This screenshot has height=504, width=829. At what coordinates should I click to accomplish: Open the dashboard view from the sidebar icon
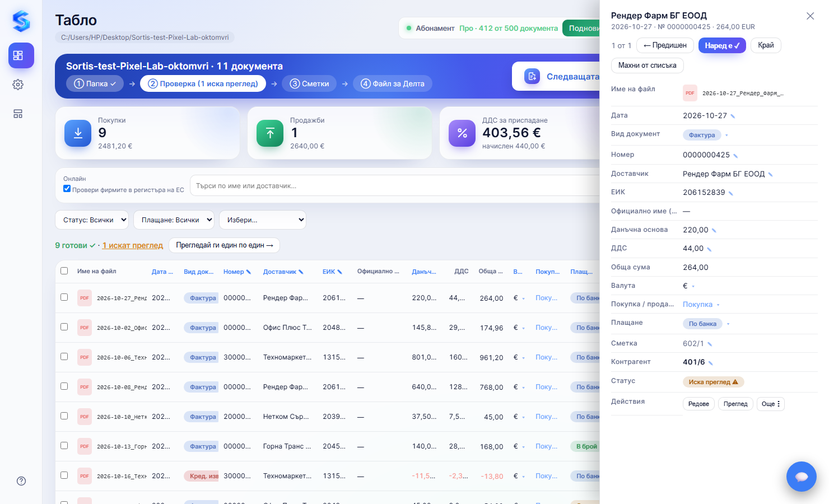(x=21, y=55)
